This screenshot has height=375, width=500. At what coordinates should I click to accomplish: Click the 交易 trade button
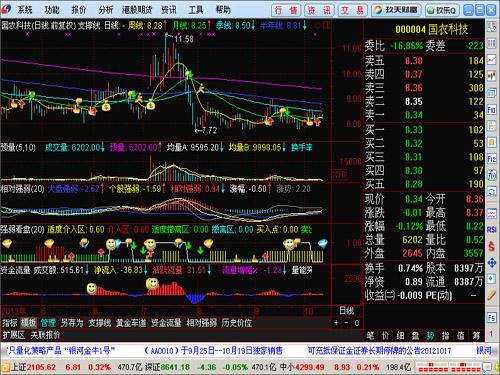pyautogui.click(x=353, y=10)
